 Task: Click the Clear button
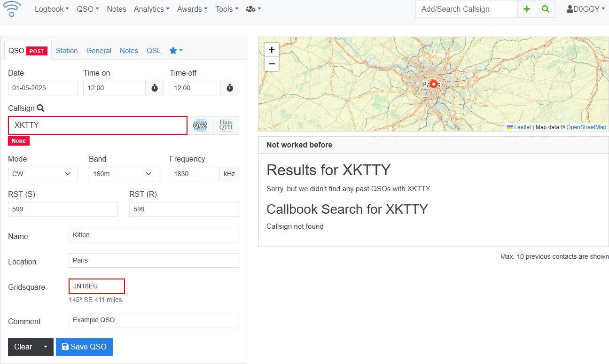[x=23, y=347]
